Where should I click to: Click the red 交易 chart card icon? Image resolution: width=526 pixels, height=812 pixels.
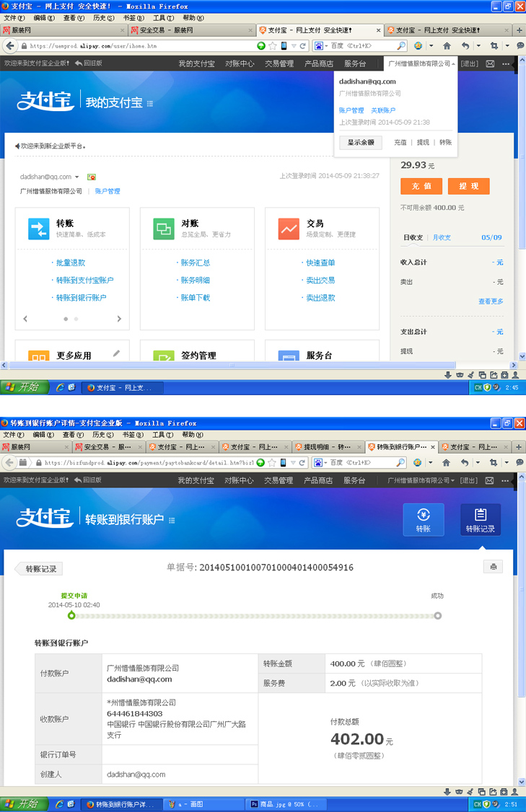click(x=289, y=229)
